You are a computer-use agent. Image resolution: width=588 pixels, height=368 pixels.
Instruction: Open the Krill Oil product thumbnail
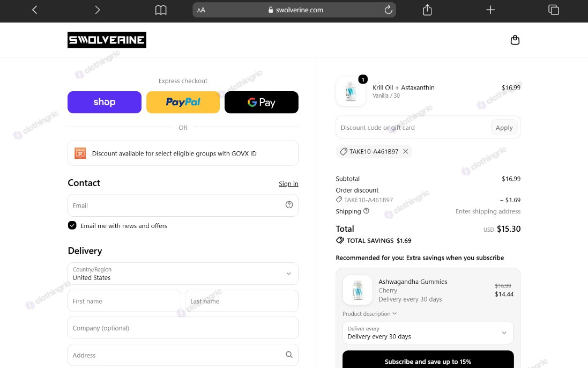coord(351,91)
